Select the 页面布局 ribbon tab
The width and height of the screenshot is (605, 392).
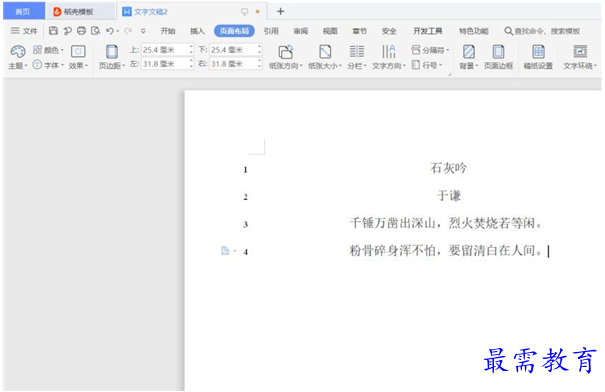click(x=234, y=31)
